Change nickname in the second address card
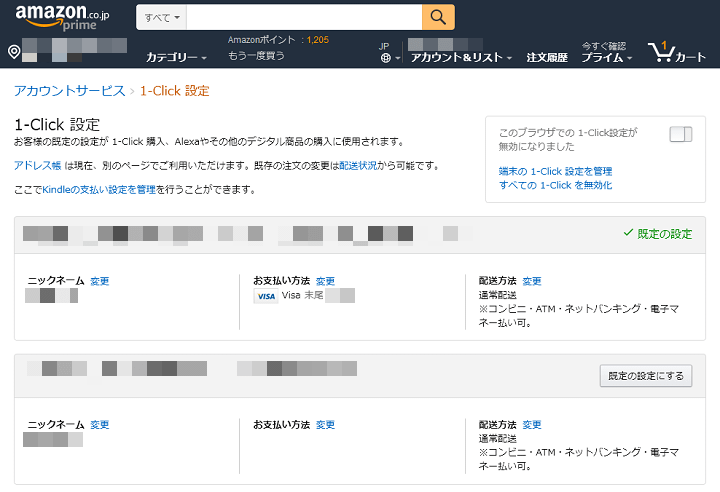This screenshot has width=720, height=492. (x=100, y=424)
